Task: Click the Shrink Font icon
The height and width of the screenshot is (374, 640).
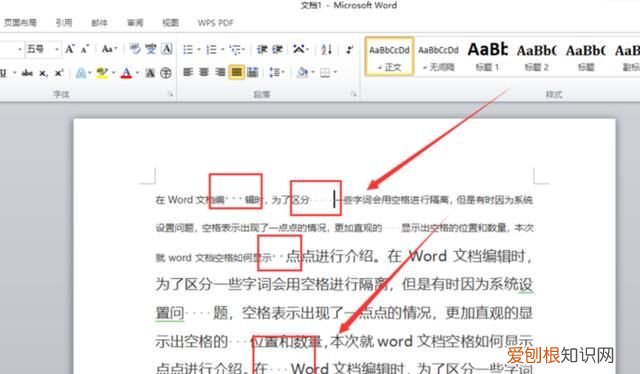Action: [84, 49]
